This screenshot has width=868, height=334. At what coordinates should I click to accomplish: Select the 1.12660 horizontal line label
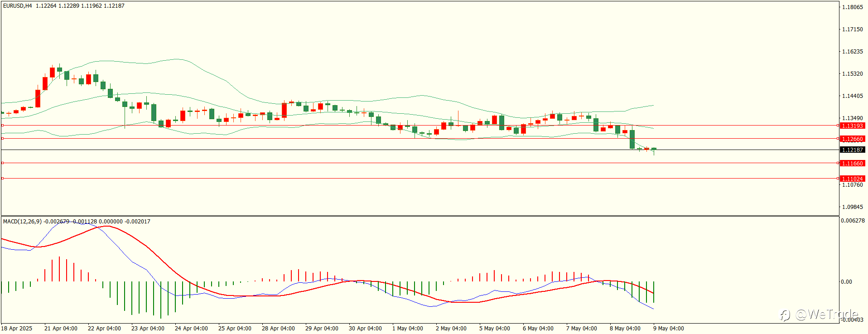(852, 139)
